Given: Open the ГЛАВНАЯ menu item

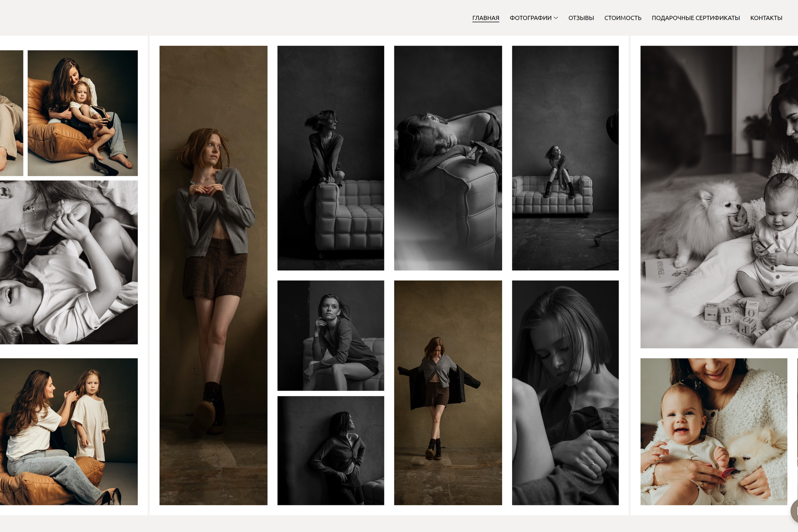Looking at the screenshot, I should [485, 18].
